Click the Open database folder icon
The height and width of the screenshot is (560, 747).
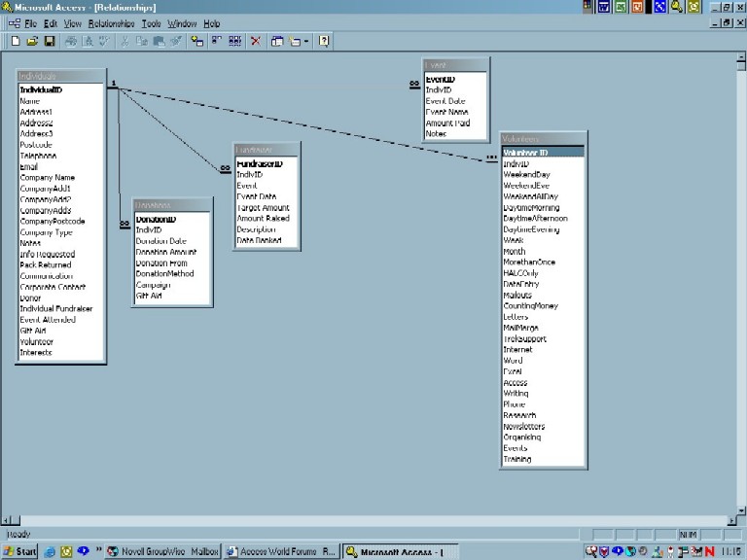[32, 41]
